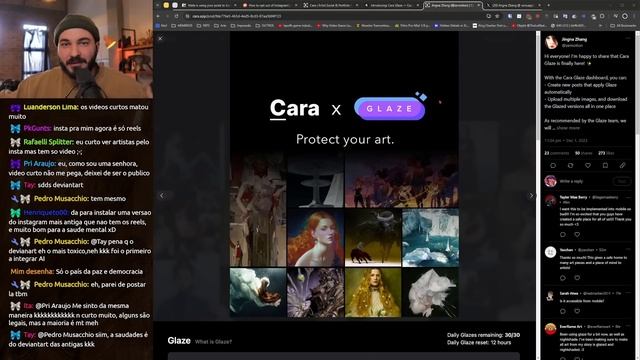Click the red-haired woman portrait thumbnail
640x360 pixels.
tap(316, 238)
